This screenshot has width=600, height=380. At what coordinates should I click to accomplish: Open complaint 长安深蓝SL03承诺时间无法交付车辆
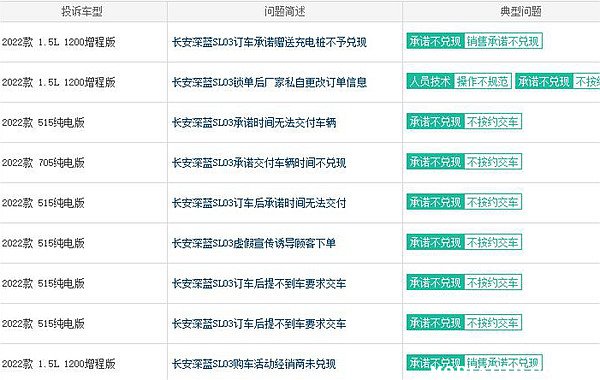coord(254,122)
